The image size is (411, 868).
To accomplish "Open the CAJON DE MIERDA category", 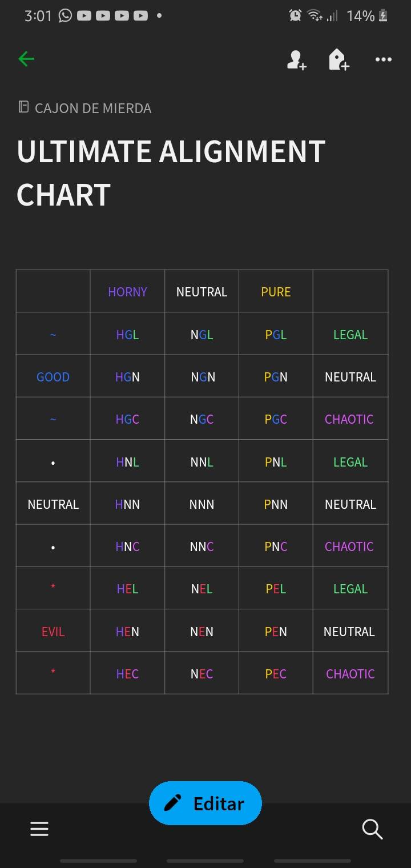I will pos(93,108).
